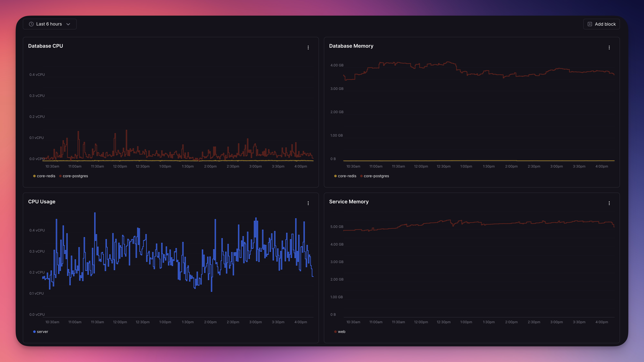Toggle core-redis series in Database Memory legend

tap(347, 176)
